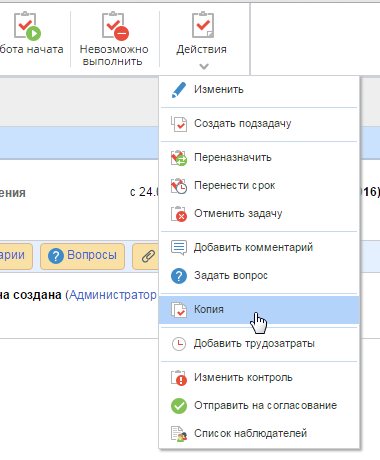The height and width of the screenshot is (460, 380).
Task: Expand the Действия dropdown chevron
Action: 204,67
